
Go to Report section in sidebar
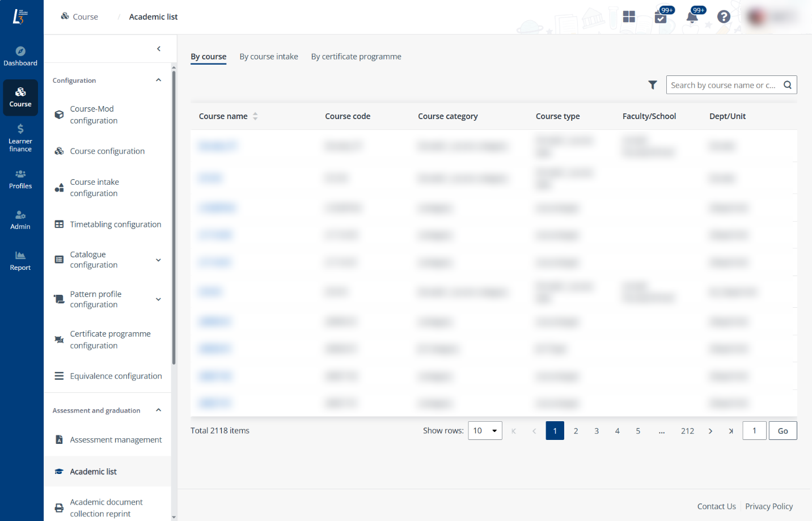point(20,261)
